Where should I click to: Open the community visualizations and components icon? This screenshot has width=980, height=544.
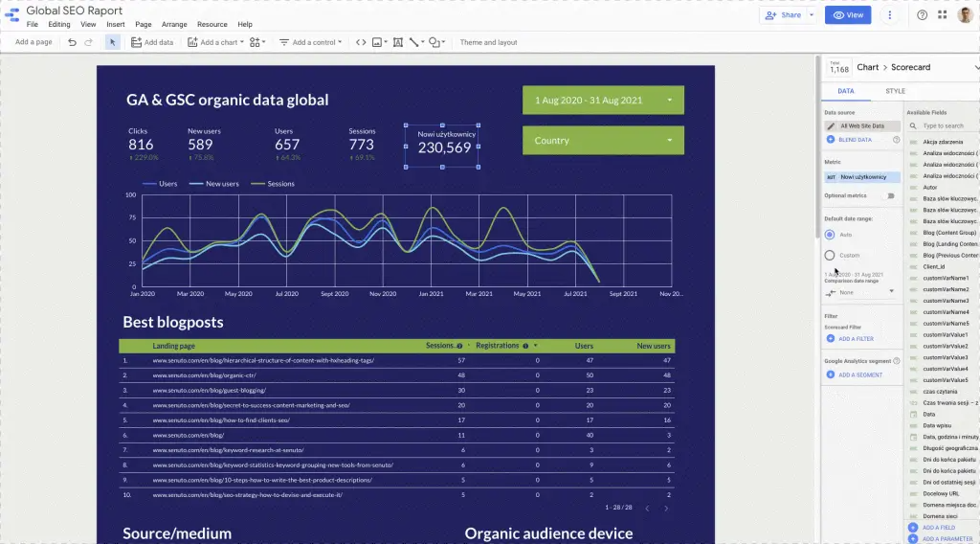click(256, 42)
